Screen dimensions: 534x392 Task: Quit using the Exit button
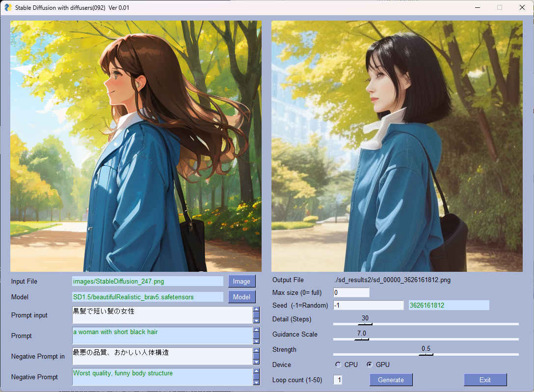[485, 380]
